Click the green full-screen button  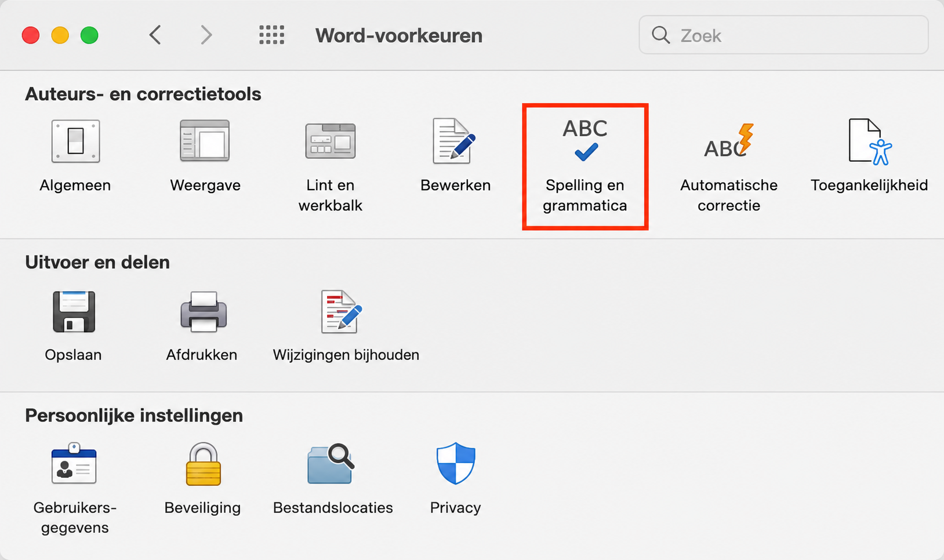pos(89,35)
